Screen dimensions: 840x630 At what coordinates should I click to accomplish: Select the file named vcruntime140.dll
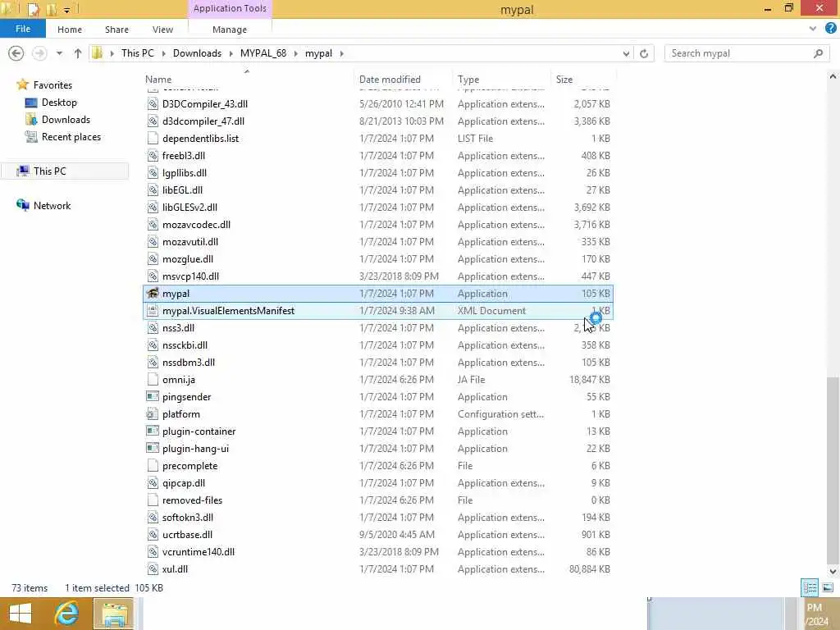199,552
